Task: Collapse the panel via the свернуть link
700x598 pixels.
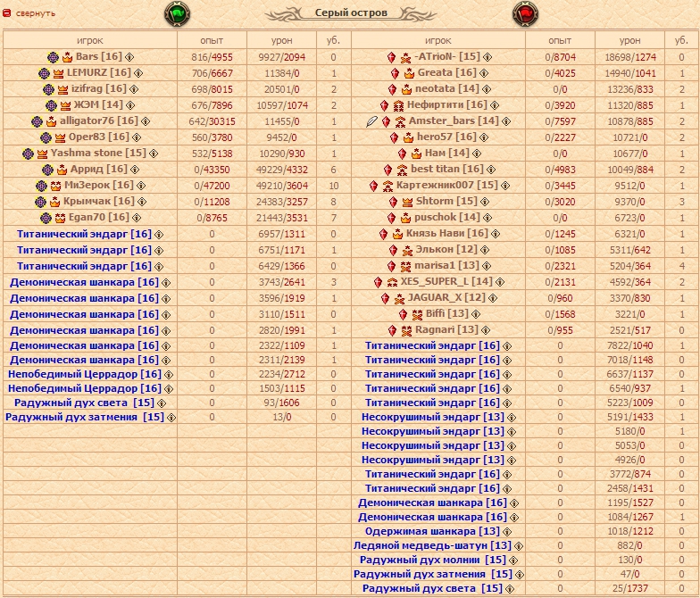Action: click(34, 13)
